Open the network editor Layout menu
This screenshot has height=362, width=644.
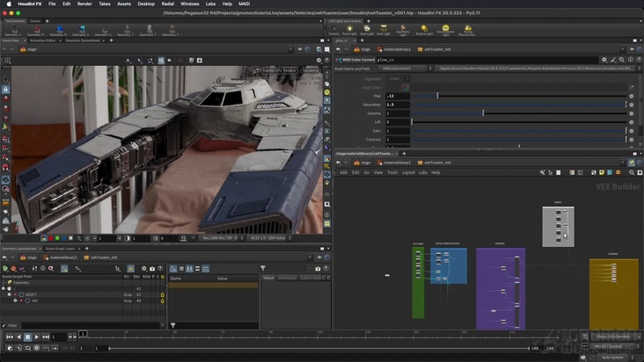point(408,172)
